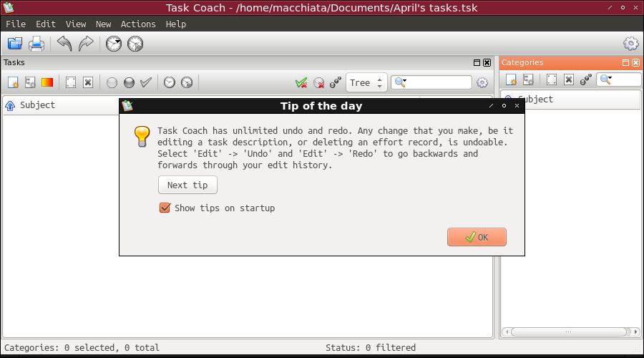Open Tasks viewer toolbar settings gear
This screenshot has height=358, width=644.
coord(482,82)
